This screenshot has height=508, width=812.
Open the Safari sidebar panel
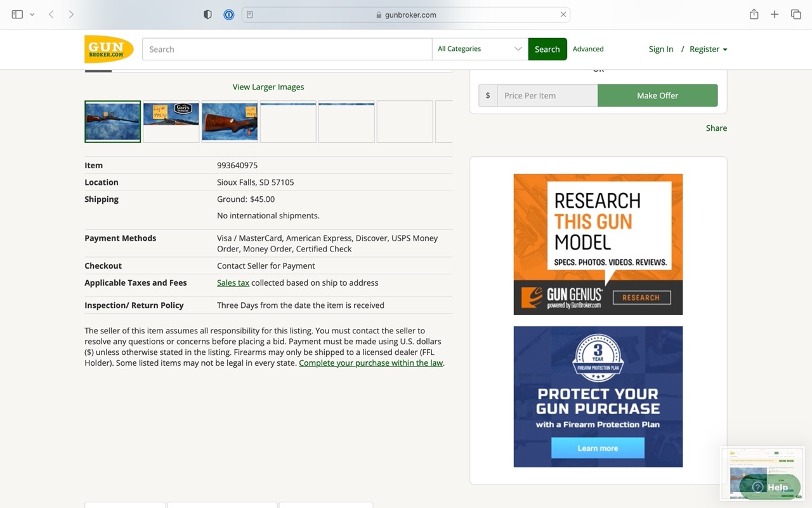(x=17, y=14)
